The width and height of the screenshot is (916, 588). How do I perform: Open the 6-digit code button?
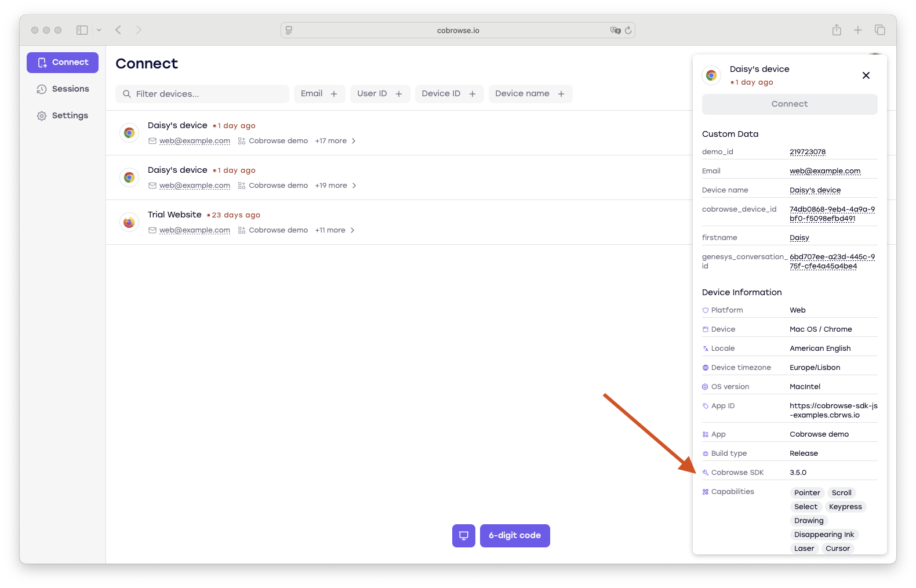pyautogui.click(x=515, y=536)
